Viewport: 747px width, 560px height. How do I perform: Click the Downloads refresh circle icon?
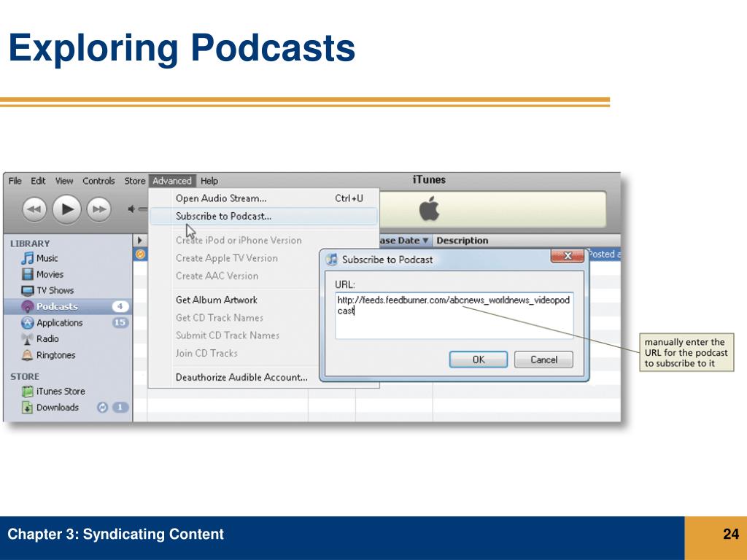coord(102,408)
